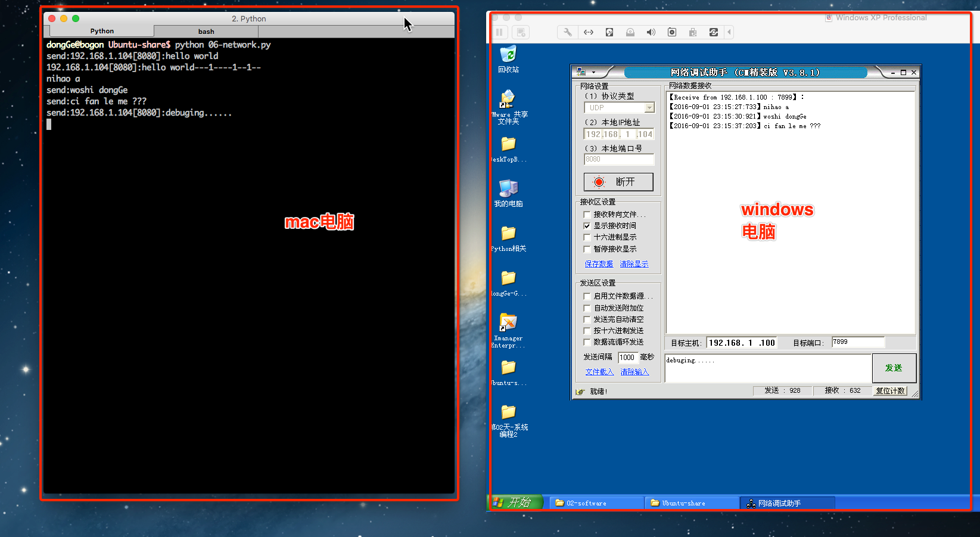The width and height of the screenshot is (980, 537).
Task: Open the app title bar system menu arrow
Action: (593, 73)
